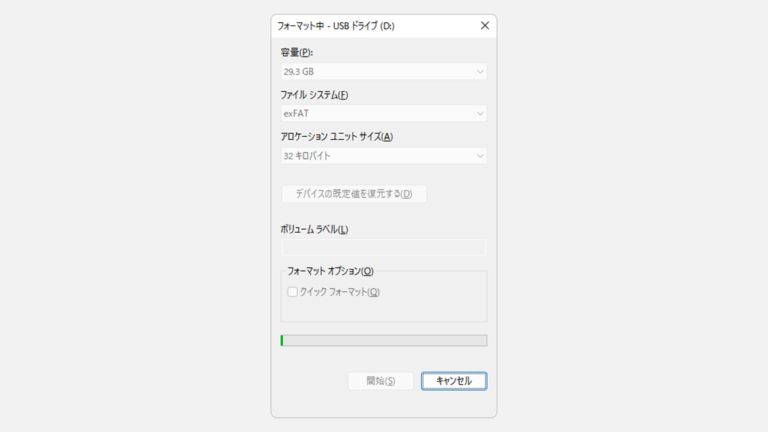
Task: Click the arrow on the allocation unit dropdown
Action: click(480, 156)
